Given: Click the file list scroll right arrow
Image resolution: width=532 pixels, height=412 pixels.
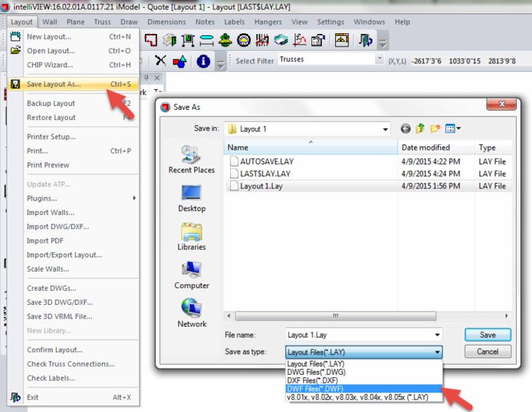Looking at the screenshot, I should point(506,316).
